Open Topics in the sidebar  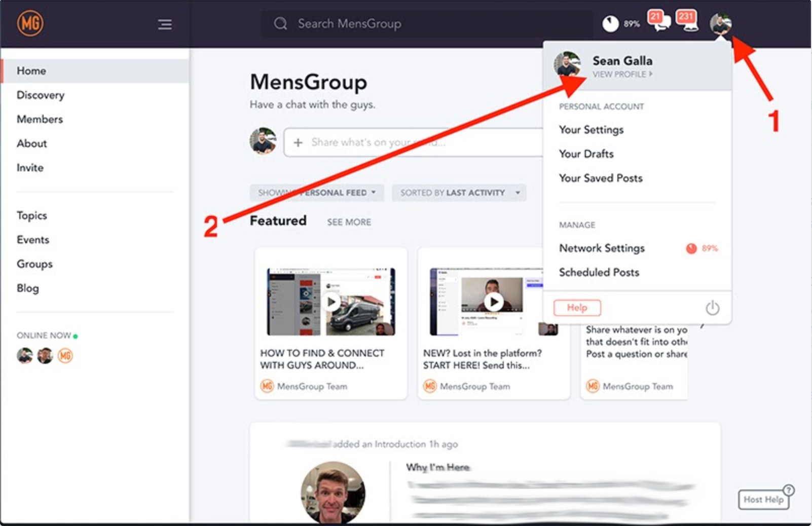coord(31,216)
